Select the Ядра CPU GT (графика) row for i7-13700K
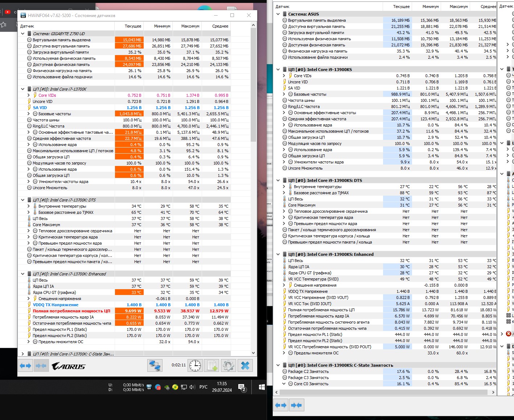Image resolution: width=514 pixels, height=420 pixels. [x=124, y=292]
